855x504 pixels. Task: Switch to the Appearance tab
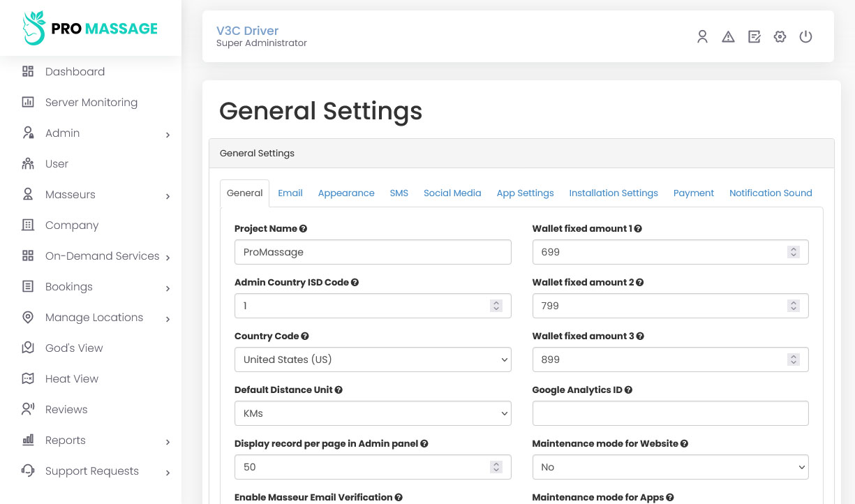pos(346,193)
